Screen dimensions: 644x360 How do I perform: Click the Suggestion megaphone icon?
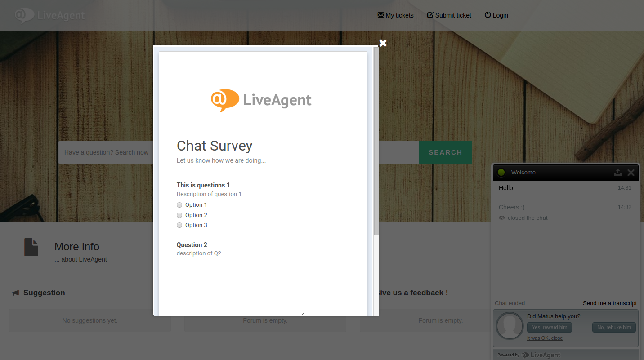tap(16, 293)
